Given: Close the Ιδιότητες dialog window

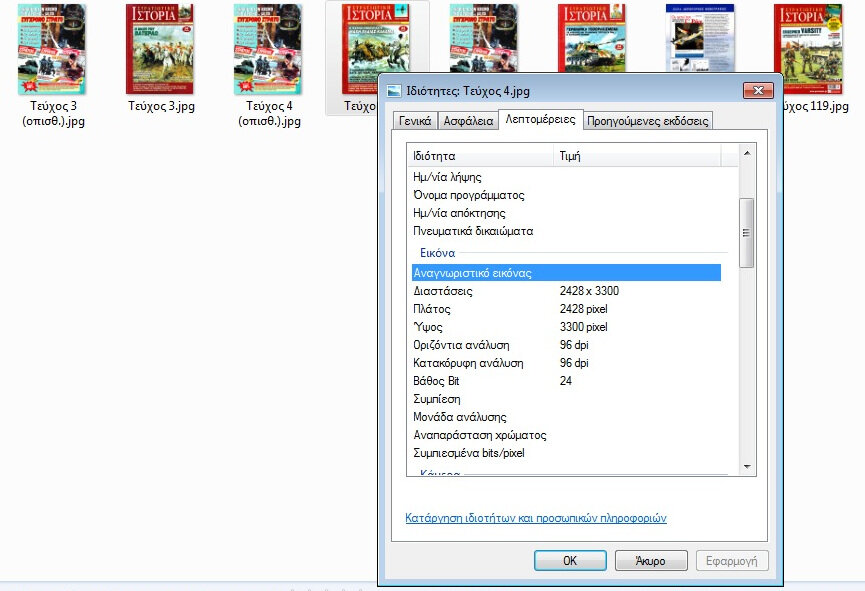Looking at the screenshot, I should (759, 91).
